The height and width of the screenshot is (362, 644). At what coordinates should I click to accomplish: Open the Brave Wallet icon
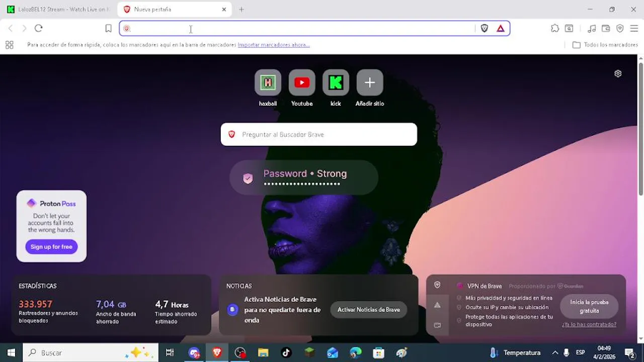point(606,29)
